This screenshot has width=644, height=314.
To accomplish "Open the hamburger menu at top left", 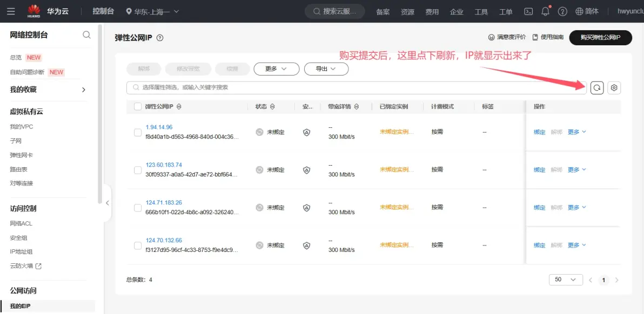I will click(x=11, y=11).
